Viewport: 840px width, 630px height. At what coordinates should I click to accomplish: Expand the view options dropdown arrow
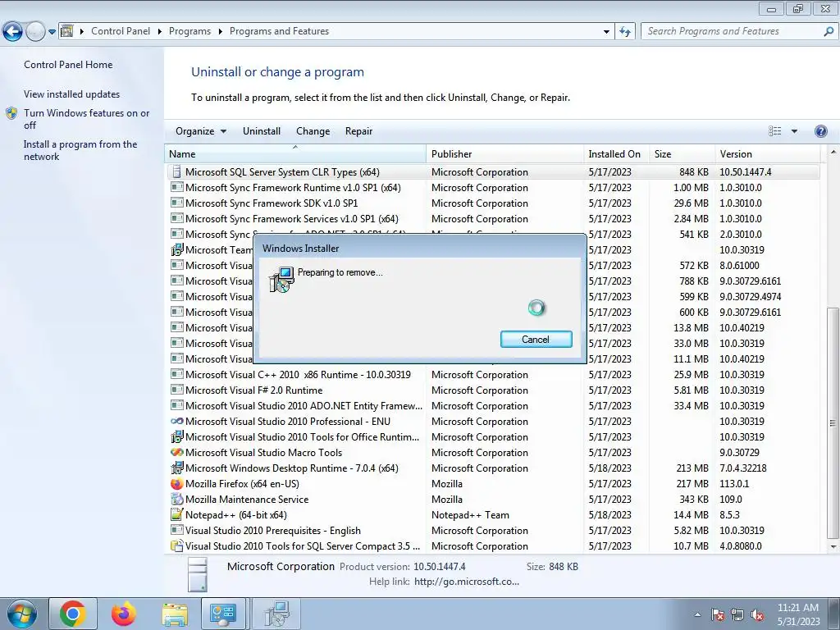(x=794, y=131)
